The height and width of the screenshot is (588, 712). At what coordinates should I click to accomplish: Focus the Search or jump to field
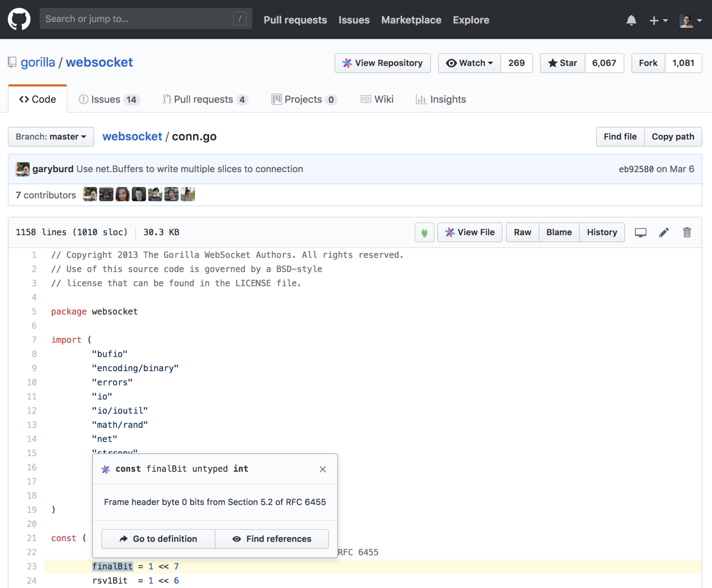pyautogui.click(x=139, y=19)
